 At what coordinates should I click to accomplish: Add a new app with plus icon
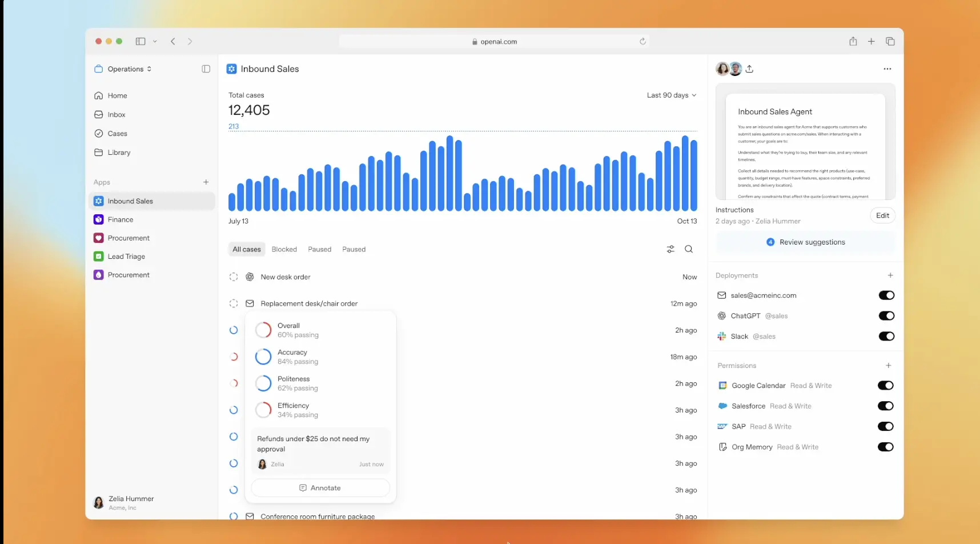pos(206,182)
